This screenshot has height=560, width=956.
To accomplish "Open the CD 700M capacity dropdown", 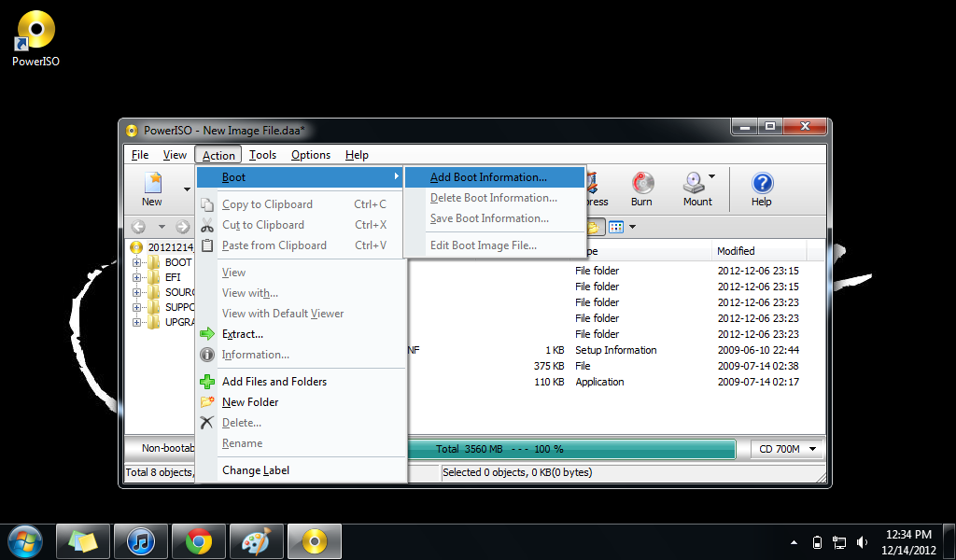I will (x=785, y=449).
